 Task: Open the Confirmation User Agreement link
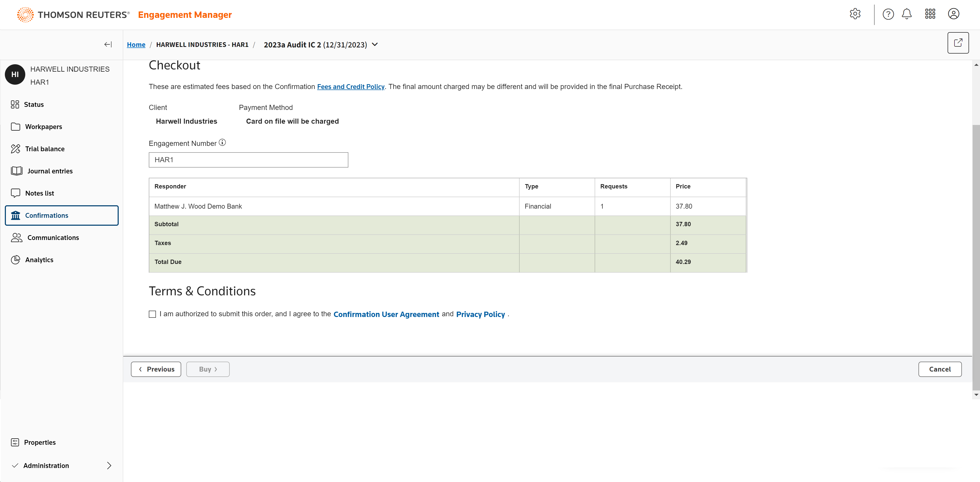coord(386,314)
